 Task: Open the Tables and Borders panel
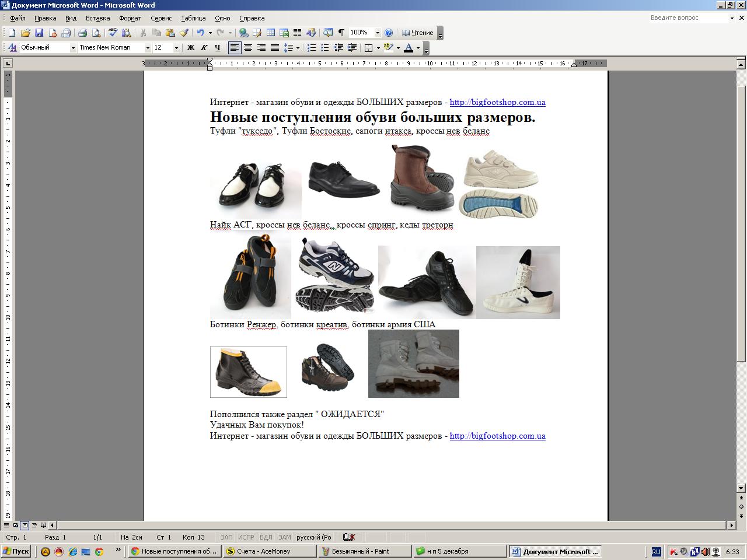257,33
